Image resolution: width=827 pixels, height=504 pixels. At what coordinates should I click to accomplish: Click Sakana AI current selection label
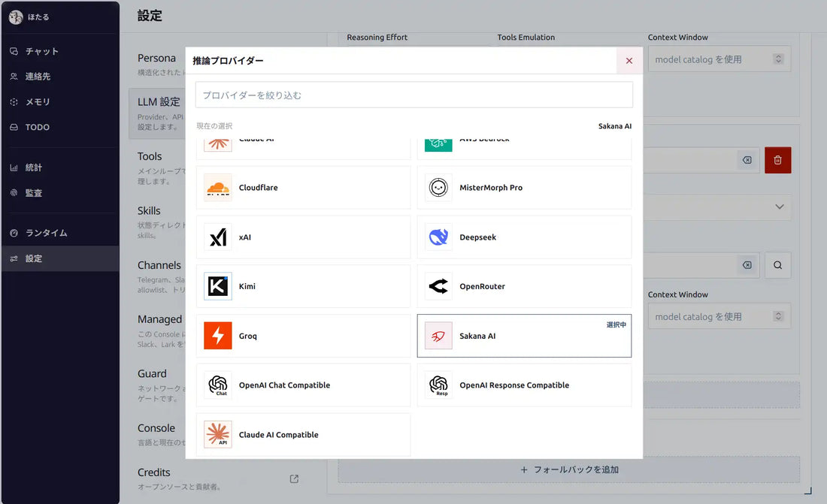pos(614,126)
